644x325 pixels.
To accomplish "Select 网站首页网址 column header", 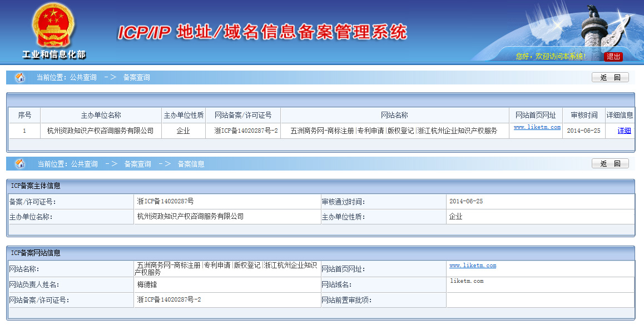I will click(536, 116).
